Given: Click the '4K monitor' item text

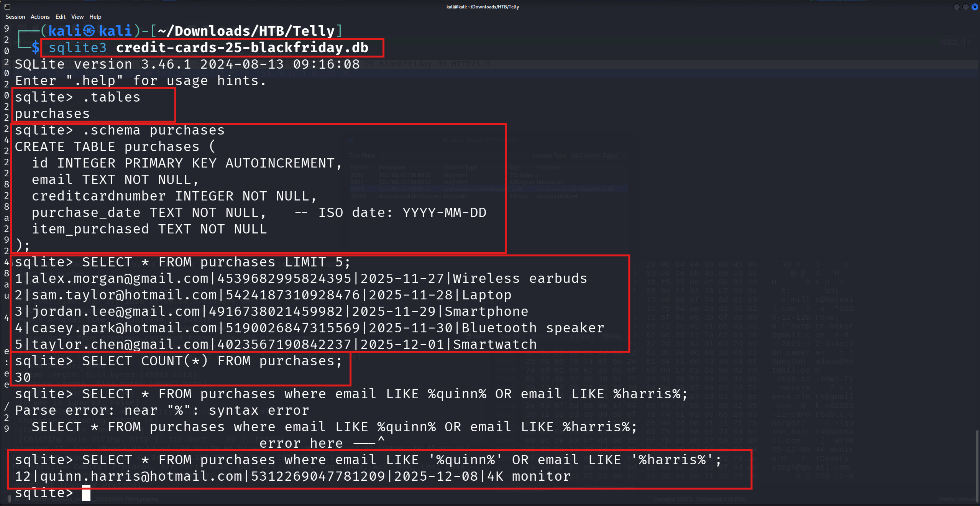Looking at the screenshot, I should tap(529, 476).
